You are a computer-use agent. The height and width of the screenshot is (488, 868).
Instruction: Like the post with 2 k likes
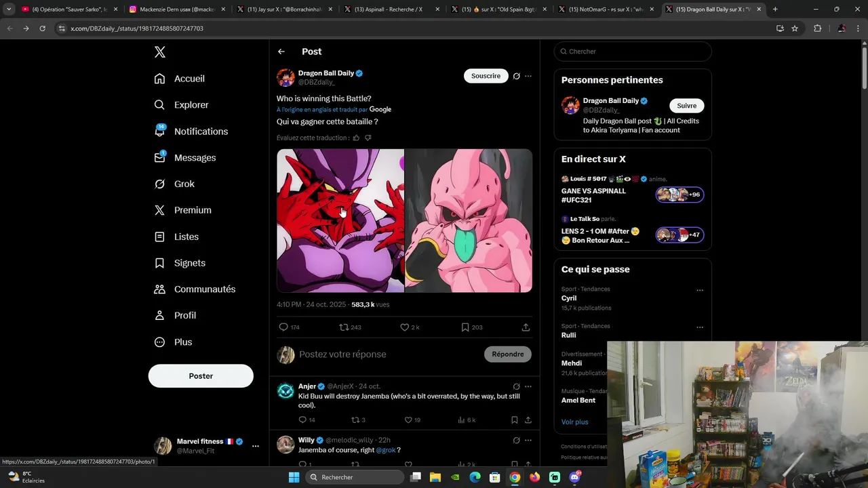(x=410, y=327)
